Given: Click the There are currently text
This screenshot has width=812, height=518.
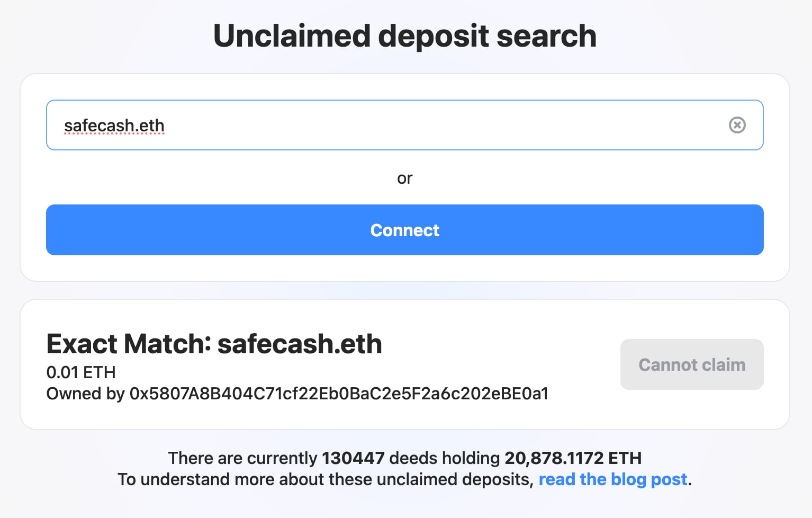Looking at the screenshot, I should [x=242, y=458].
